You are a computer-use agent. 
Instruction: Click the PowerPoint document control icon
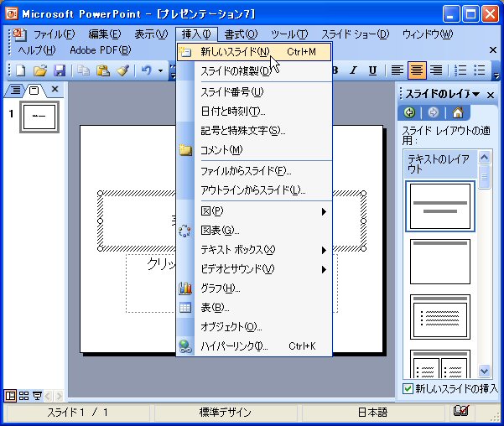point(20,34)
